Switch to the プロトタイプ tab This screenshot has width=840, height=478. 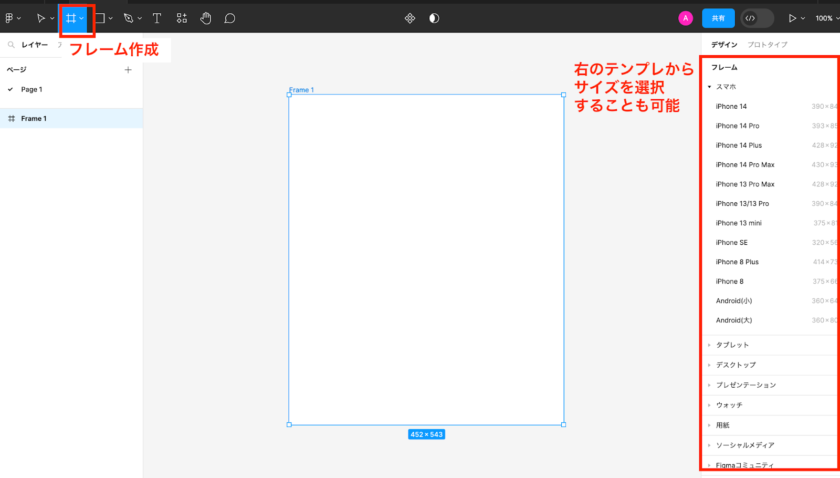click(x=767, y=45)
